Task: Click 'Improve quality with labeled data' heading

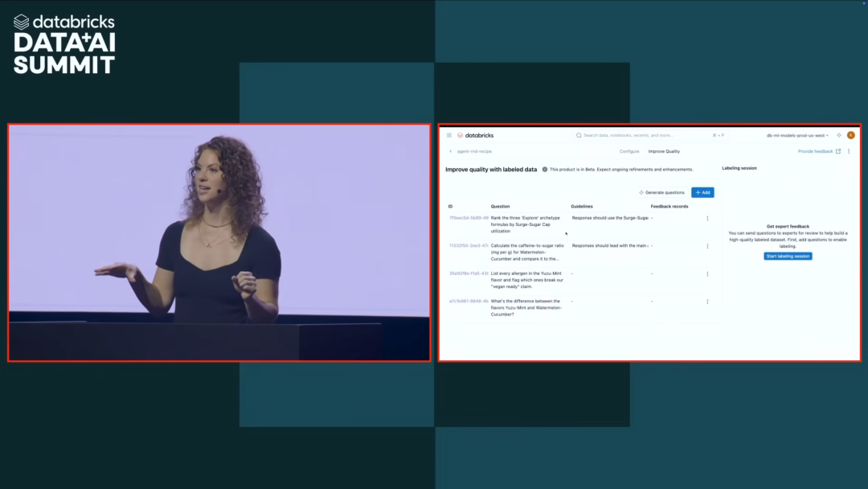Action: [x=491, y=170]
